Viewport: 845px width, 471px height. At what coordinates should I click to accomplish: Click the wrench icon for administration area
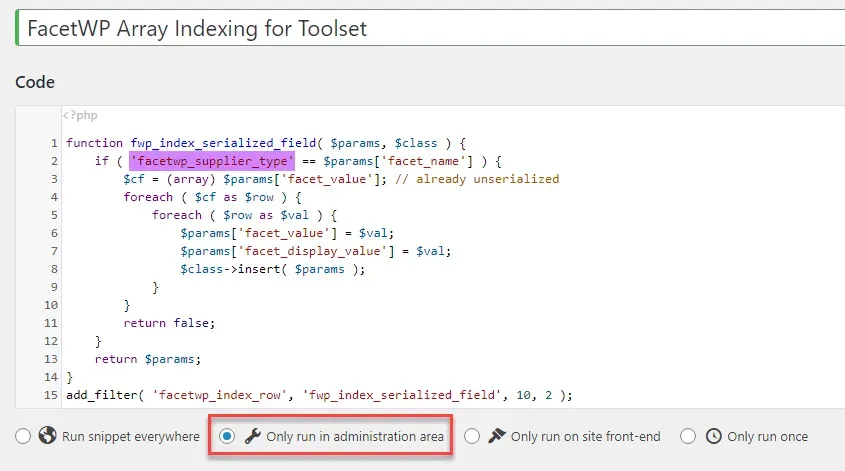pos(252,436)
